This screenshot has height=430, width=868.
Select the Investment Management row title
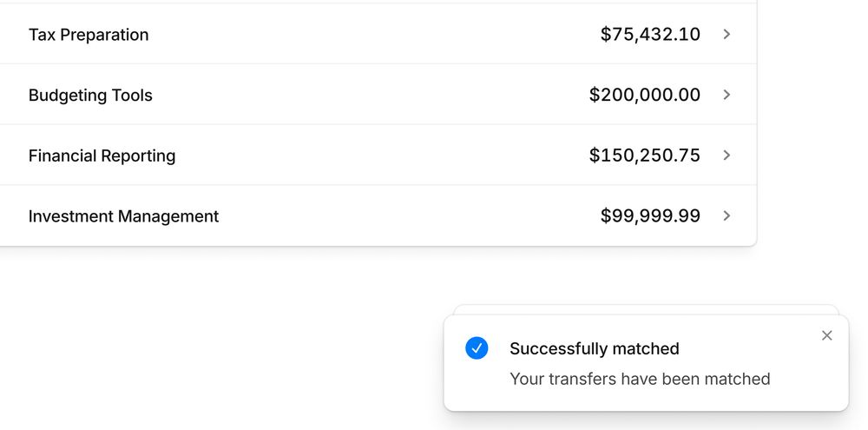[123, 215]
